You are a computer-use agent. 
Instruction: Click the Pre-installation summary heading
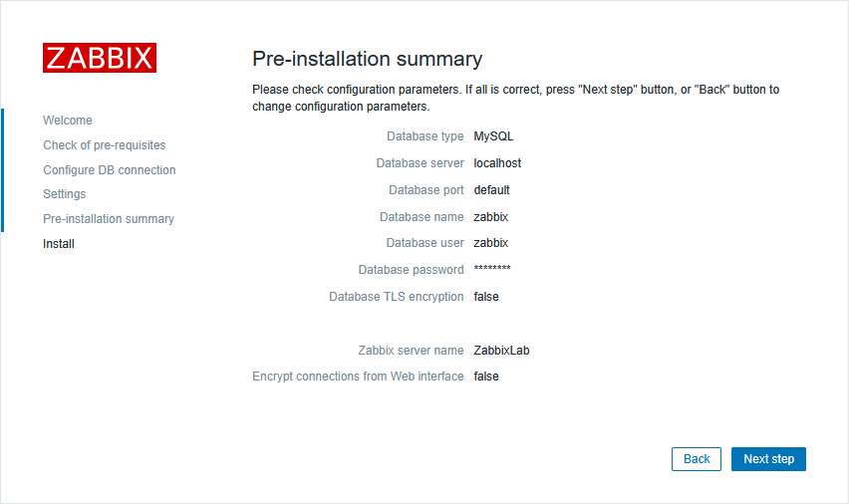click(x=367, y=59)
